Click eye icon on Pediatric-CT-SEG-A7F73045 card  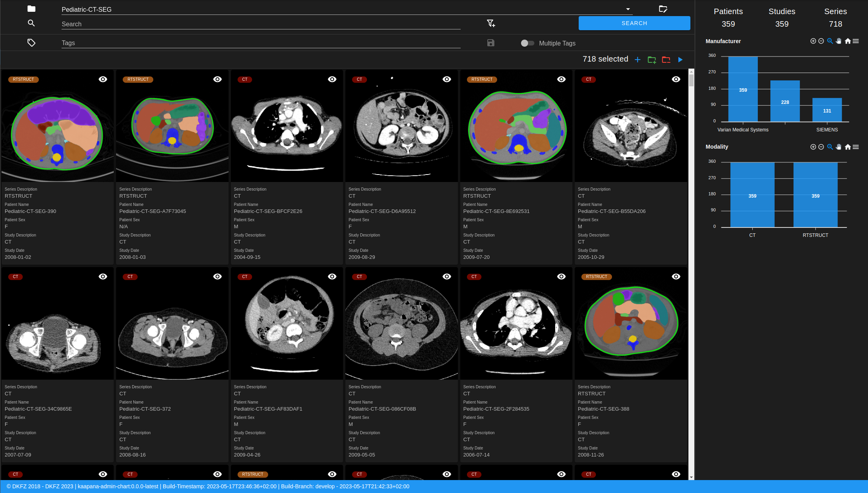tap(218, 79)
